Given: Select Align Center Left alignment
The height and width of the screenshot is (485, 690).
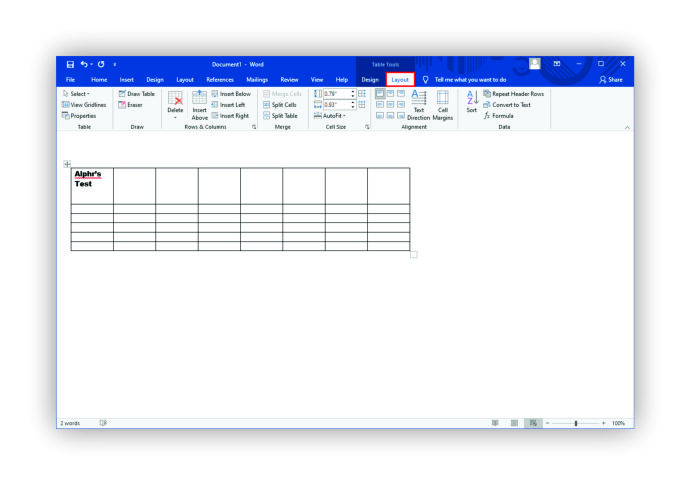Looking at the screenshot, I should tap(380, 105).
